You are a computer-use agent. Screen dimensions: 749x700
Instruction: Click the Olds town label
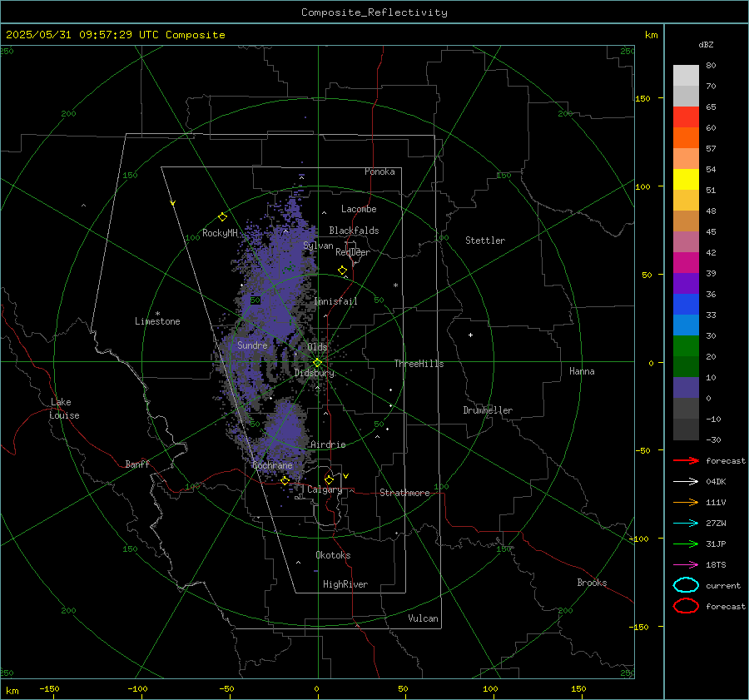click(x=317, y=347)
